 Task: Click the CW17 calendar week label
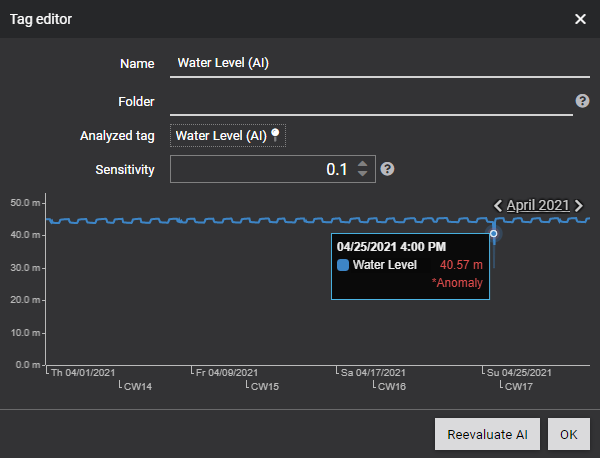click(519, 386)
